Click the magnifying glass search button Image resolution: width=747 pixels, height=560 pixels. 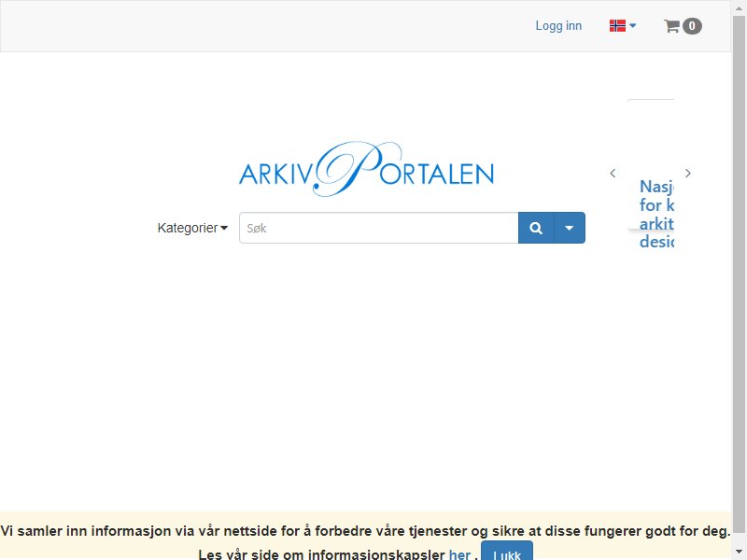(x=536, y=228)
